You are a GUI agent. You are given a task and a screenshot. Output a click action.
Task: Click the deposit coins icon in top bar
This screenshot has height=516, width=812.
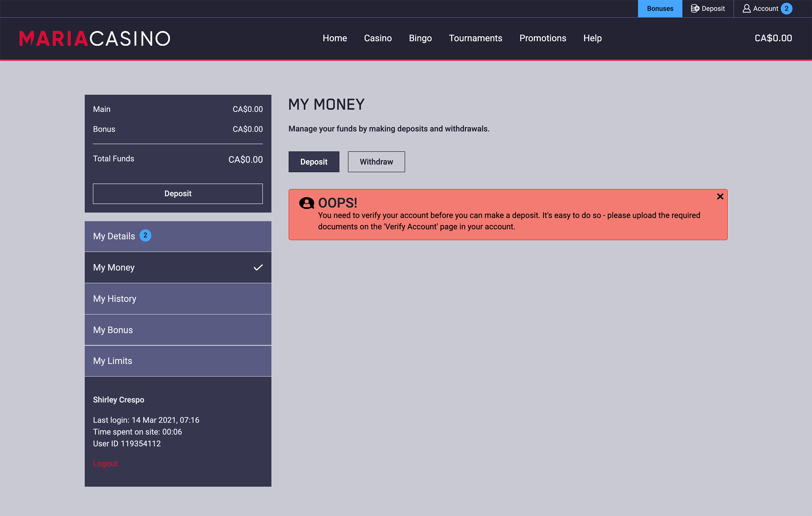click(x=695, y=9)
